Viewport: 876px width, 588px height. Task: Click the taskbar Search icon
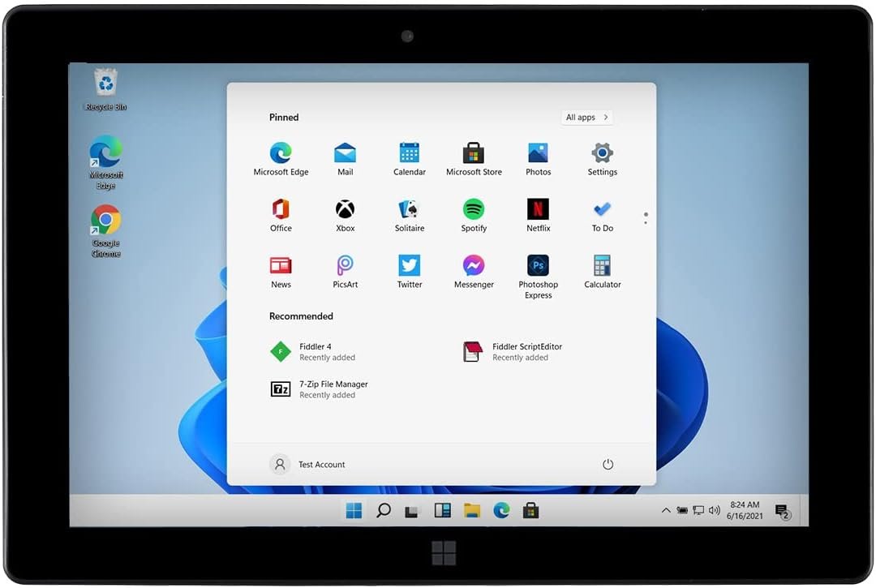(384, 511)
